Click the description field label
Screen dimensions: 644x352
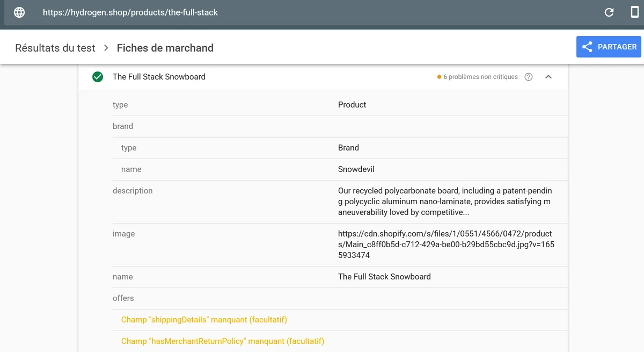point(133,191)
